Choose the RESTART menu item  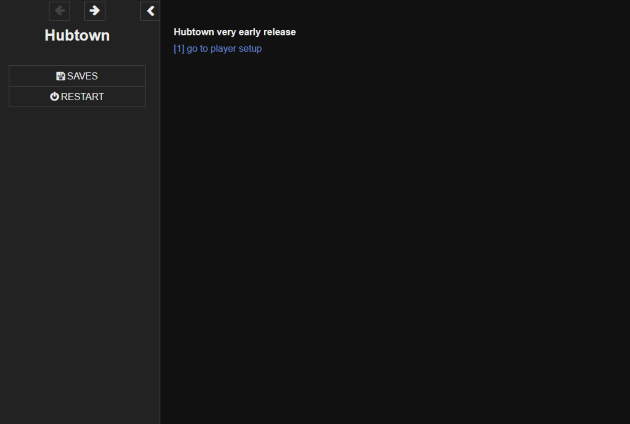point(77,97)
